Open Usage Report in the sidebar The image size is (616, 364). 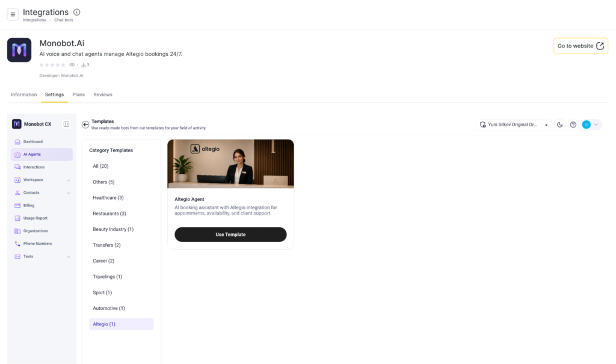42,218
